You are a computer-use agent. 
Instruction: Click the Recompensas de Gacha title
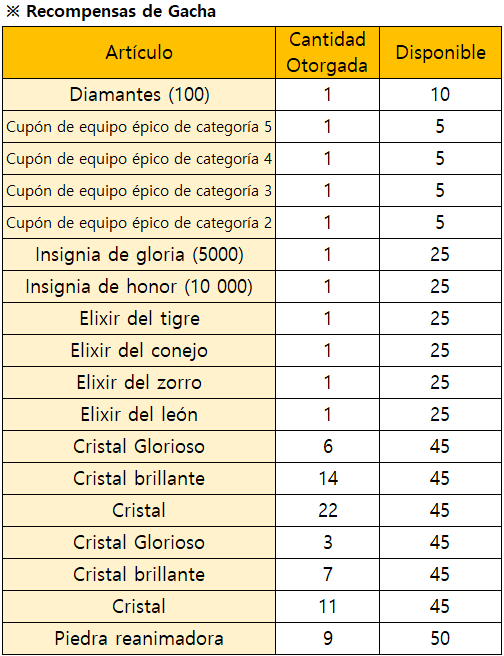[x=121, y=11]
